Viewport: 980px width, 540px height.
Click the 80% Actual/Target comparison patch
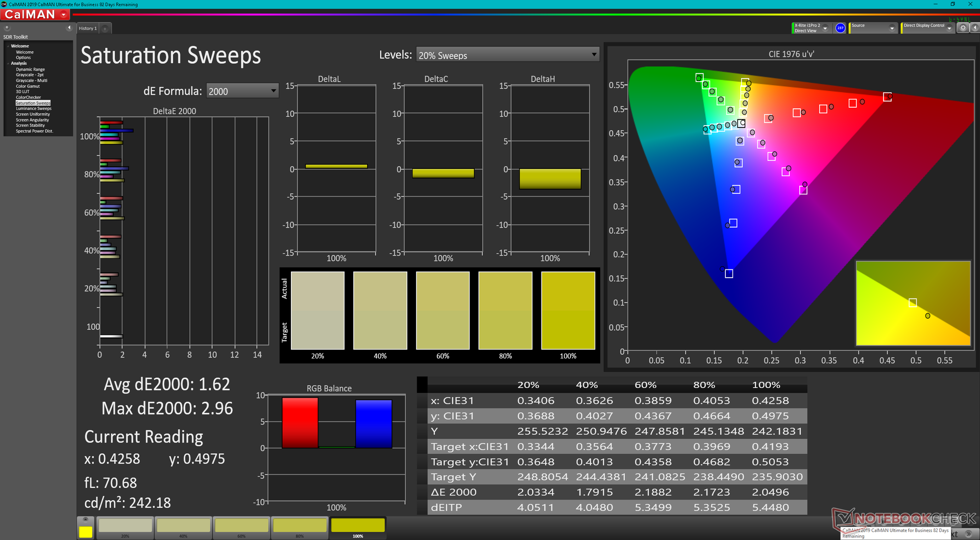pyautogui.click(x=505, y=310)
